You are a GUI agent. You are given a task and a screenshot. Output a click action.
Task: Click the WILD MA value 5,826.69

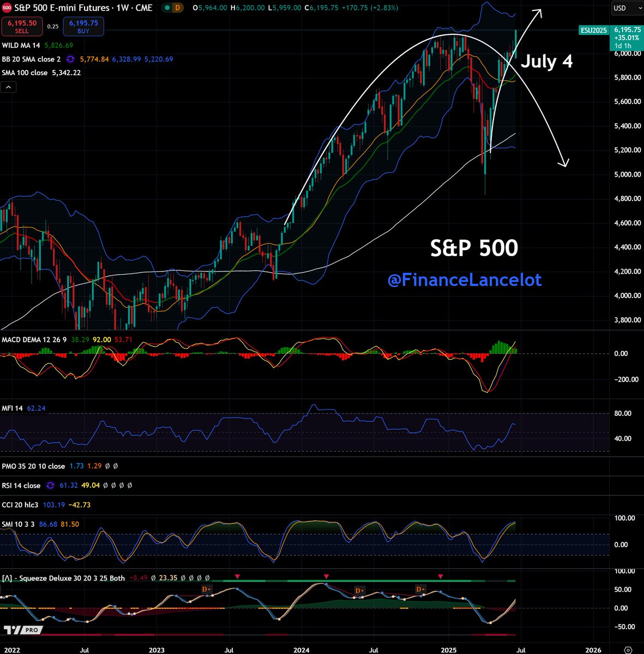tap(59, 45)
